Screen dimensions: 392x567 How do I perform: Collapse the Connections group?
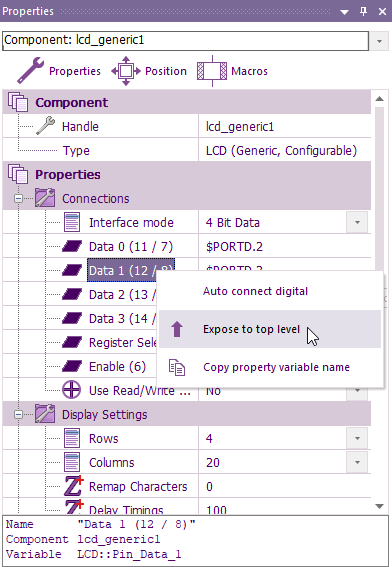pos(18,198)
